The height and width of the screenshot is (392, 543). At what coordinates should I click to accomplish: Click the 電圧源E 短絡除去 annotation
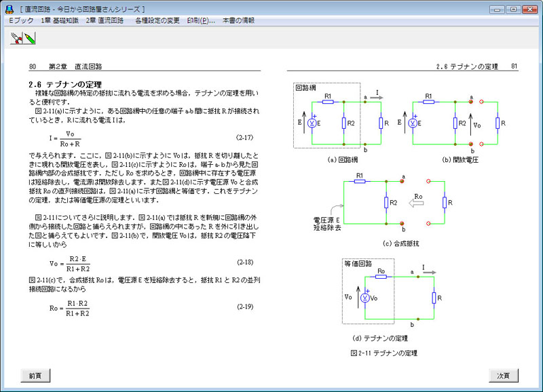tap(327, 224)
